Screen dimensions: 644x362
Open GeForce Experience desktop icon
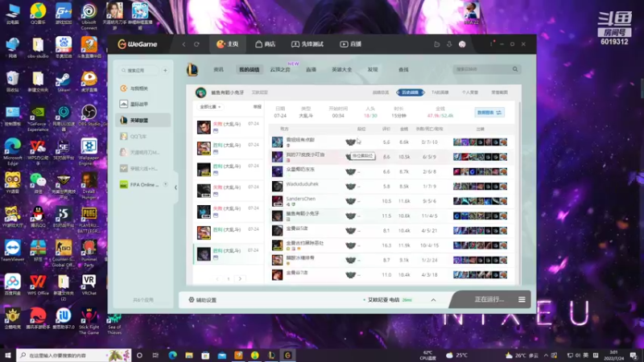(38, 118)
